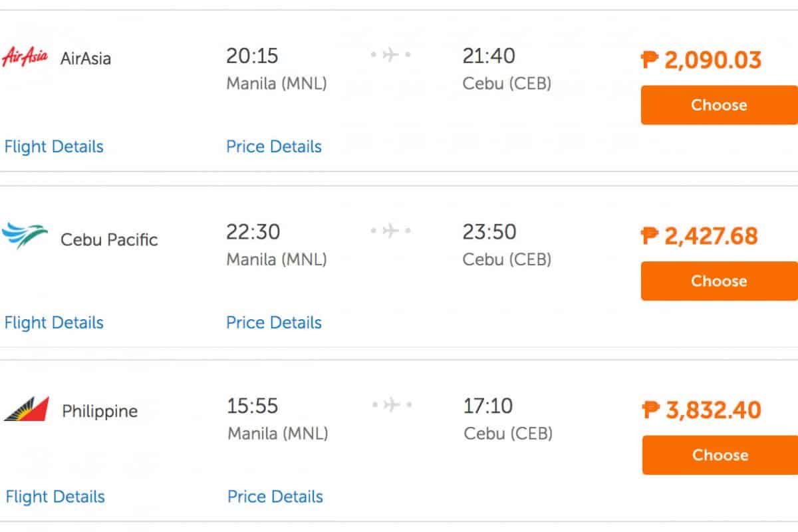The height and width of the screenshot is (532, 798).
Task: Click the ₱2,427.68 Cebu Pacific price
Action: [x=700, y=236]
